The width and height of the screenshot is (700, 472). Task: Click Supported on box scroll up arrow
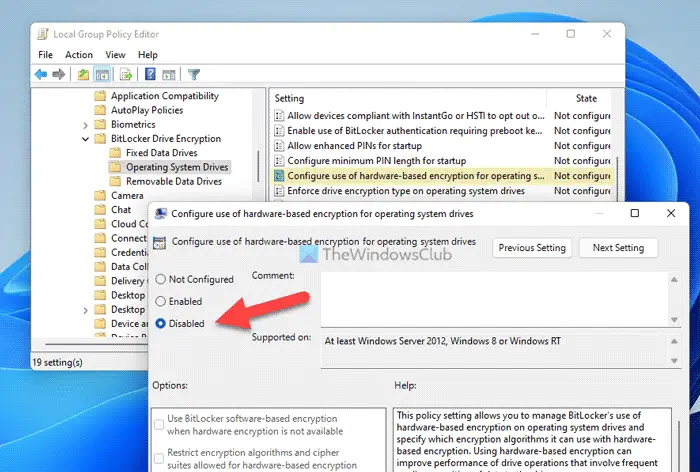click(674, 341)
